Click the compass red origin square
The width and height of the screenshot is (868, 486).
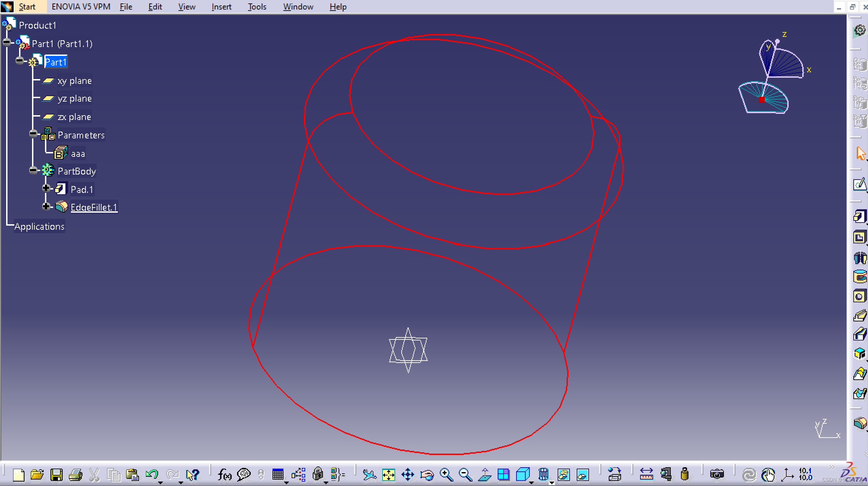coord(762,100)
